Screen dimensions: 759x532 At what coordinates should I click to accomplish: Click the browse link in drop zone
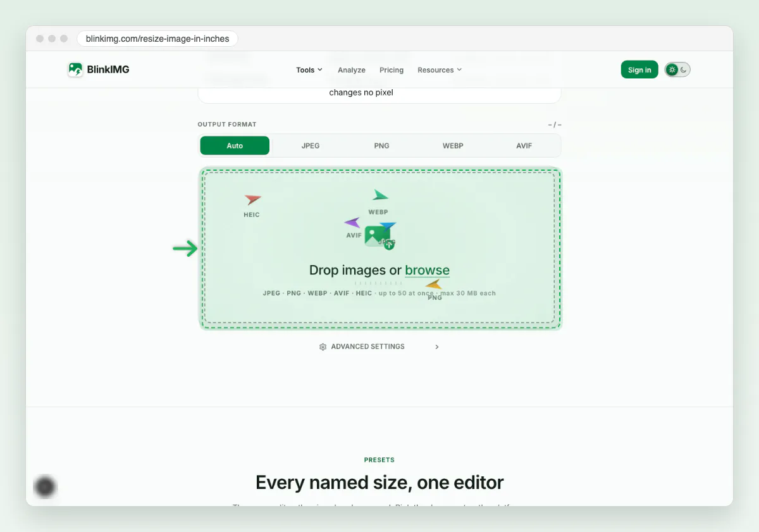coord(427,271)
